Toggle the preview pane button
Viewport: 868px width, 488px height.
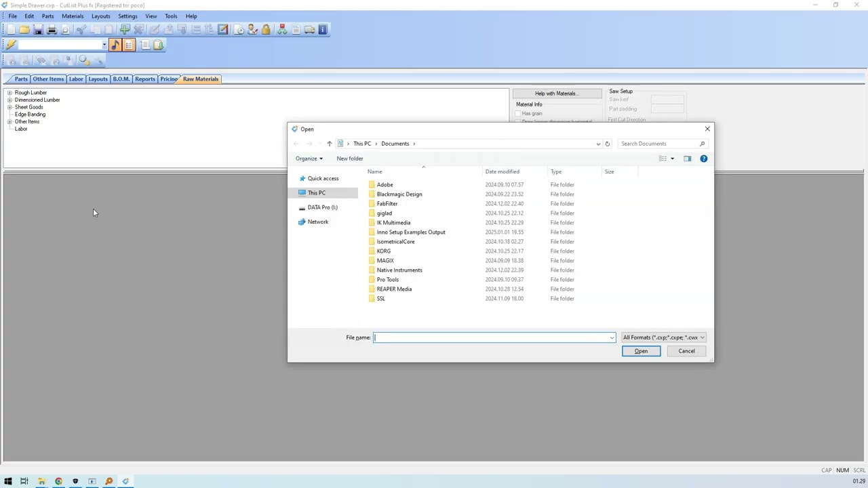(x=687, y=159)
